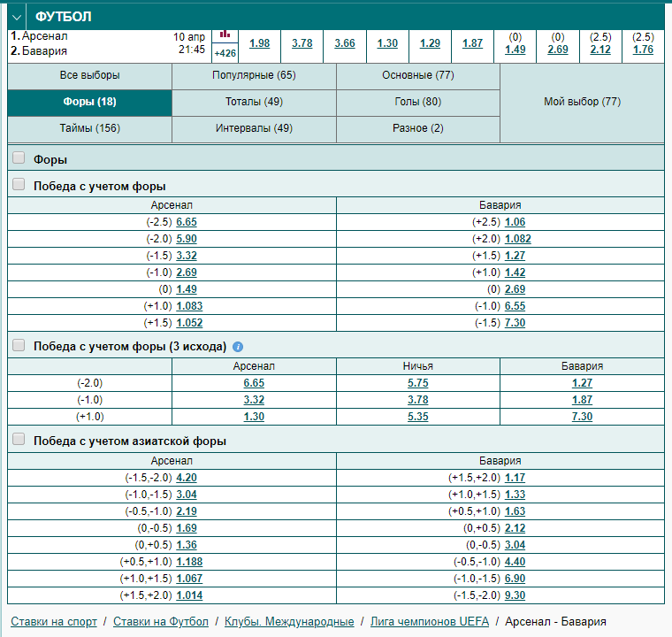
Task: Tick the Победа с учетом форы checkbox
Action: [19, 184]
